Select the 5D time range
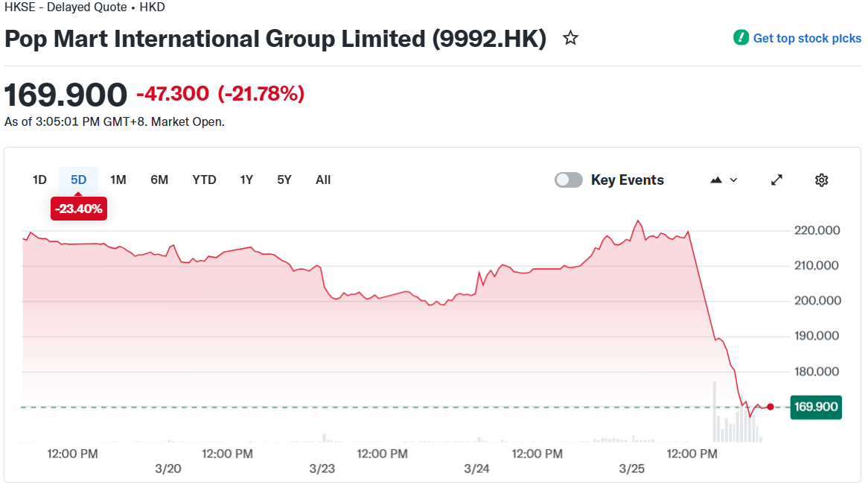The height and width of the screenshot is (485, 868). (78, 180)
